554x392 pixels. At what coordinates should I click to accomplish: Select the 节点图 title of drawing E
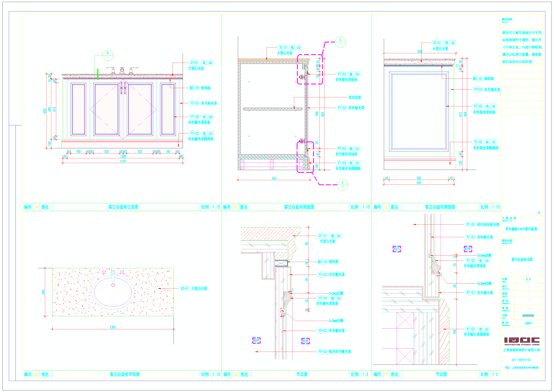point(302,374)
